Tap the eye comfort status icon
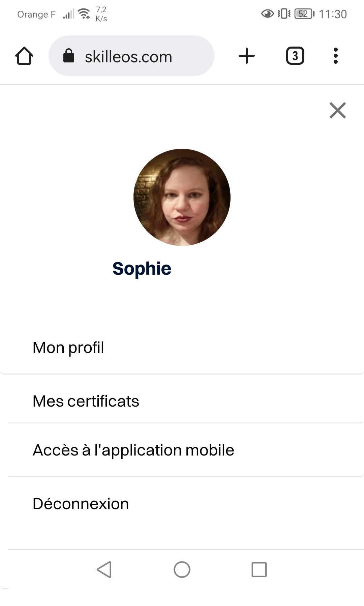364x606 pixels. (268, 14)
